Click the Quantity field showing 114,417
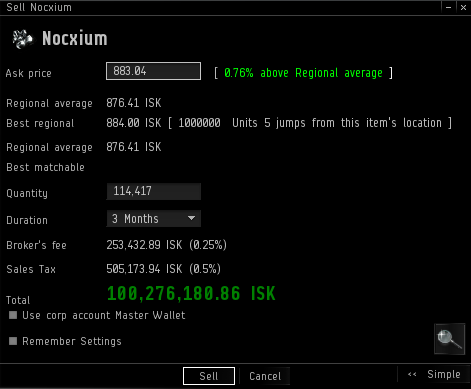Screen dimensions: 471x389 (x=154, y=191)
